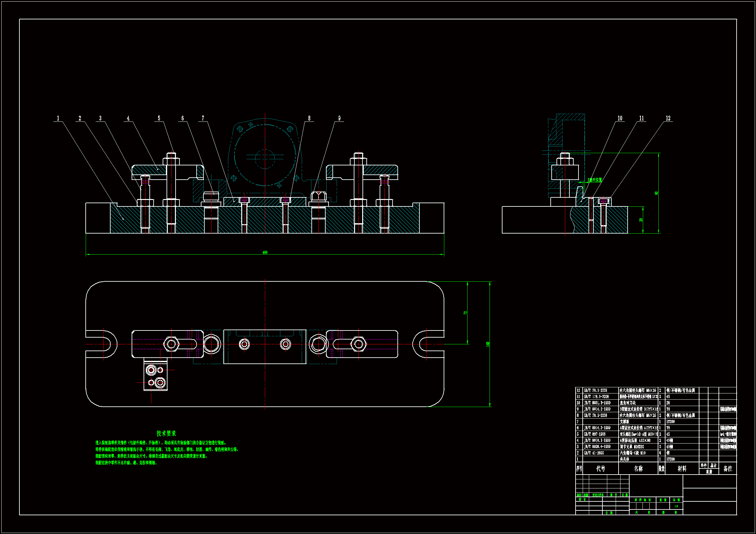
Task: Select callout number 12 in side view
Action: point(668,118)
